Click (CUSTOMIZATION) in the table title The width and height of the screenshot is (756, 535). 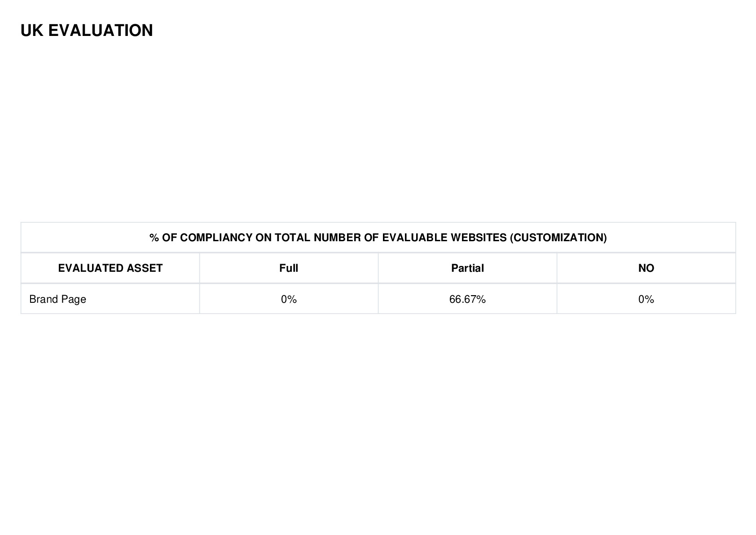coord(558,238)
